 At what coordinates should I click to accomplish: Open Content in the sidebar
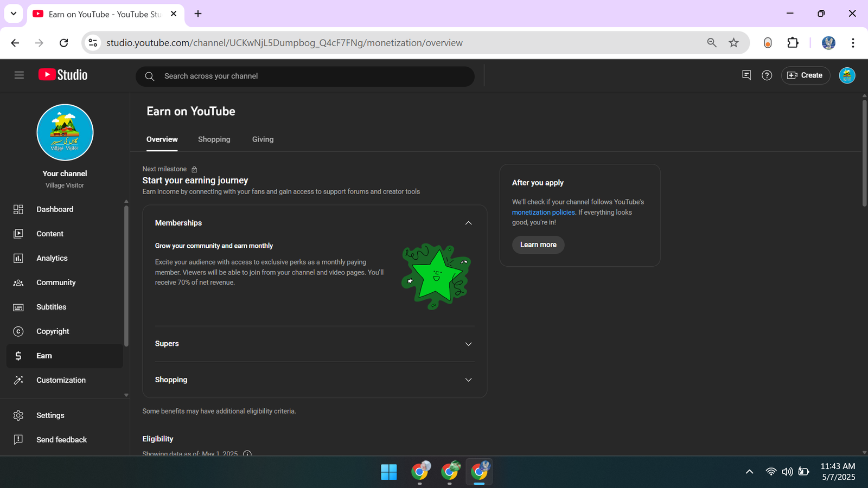click(65, 234)
